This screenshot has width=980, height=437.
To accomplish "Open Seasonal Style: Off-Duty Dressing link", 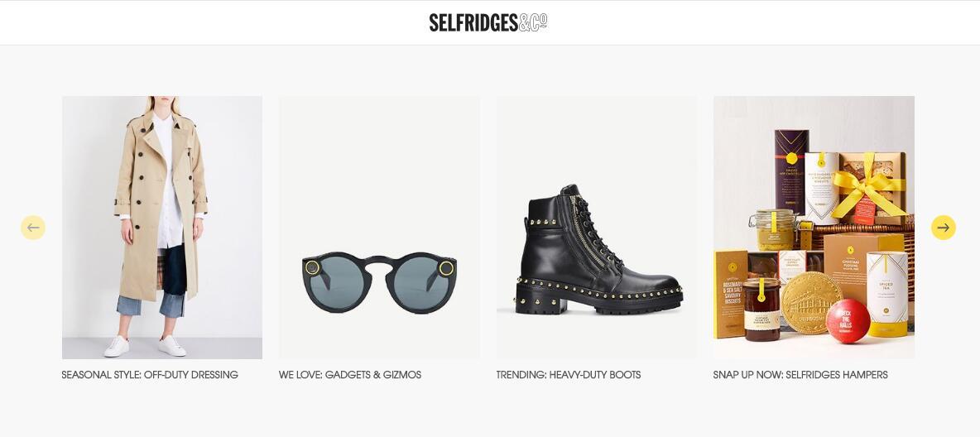I will tap(150, 375).
